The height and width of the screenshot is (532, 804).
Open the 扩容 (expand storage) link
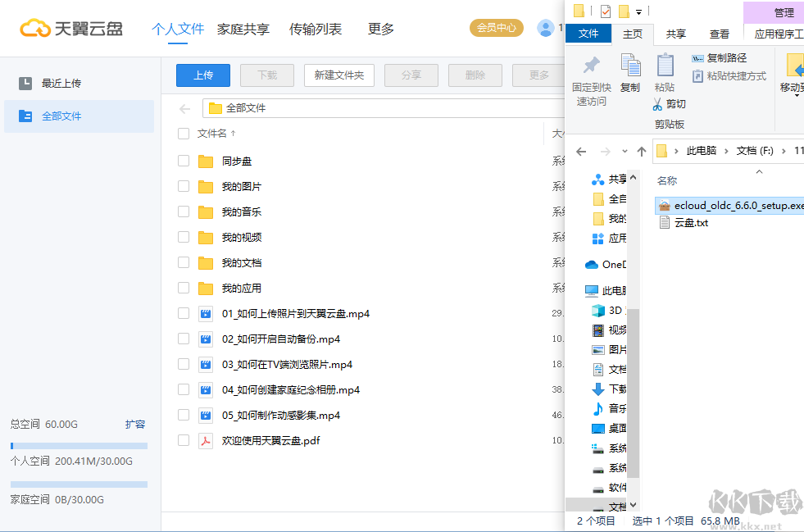(x=137, y=424)
